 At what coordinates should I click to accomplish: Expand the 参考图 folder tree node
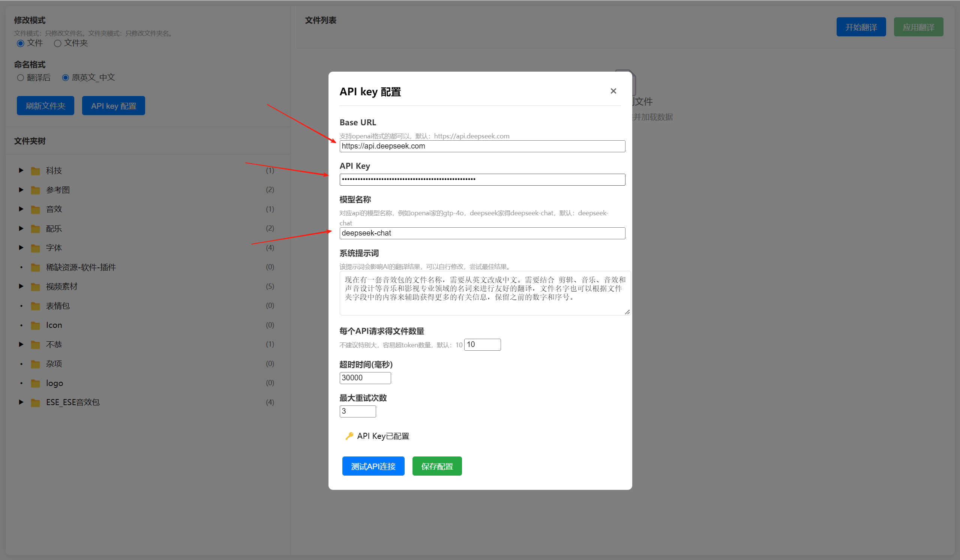(x=21, y=190)
